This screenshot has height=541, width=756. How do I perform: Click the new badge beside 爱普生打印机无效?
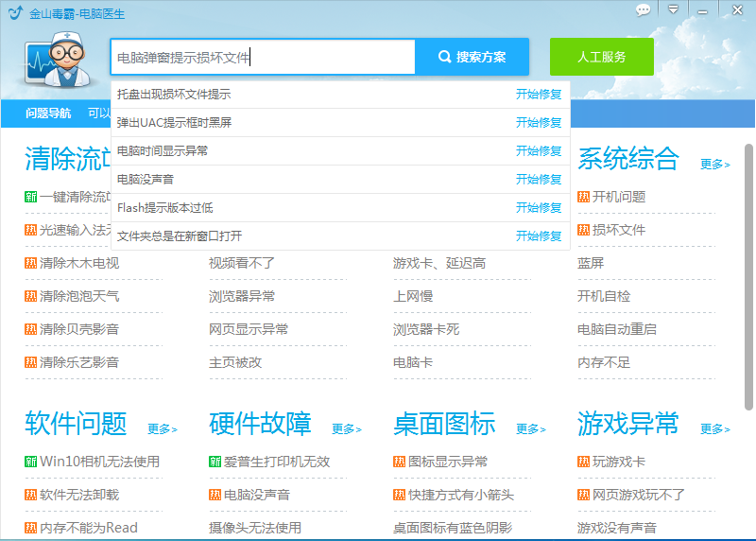[x=215, y=462]
